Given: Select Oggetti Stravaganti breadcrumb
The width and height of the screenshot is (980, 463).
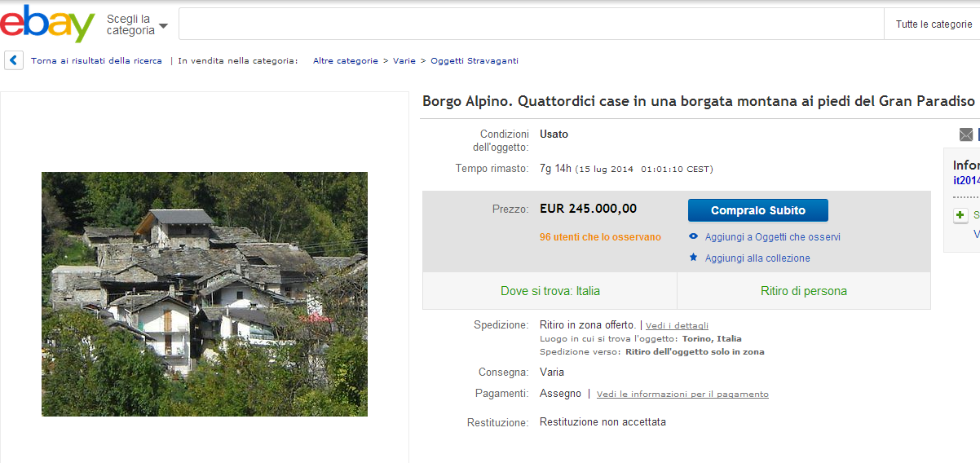Looking at the screenshot, I should click(475, 61).
